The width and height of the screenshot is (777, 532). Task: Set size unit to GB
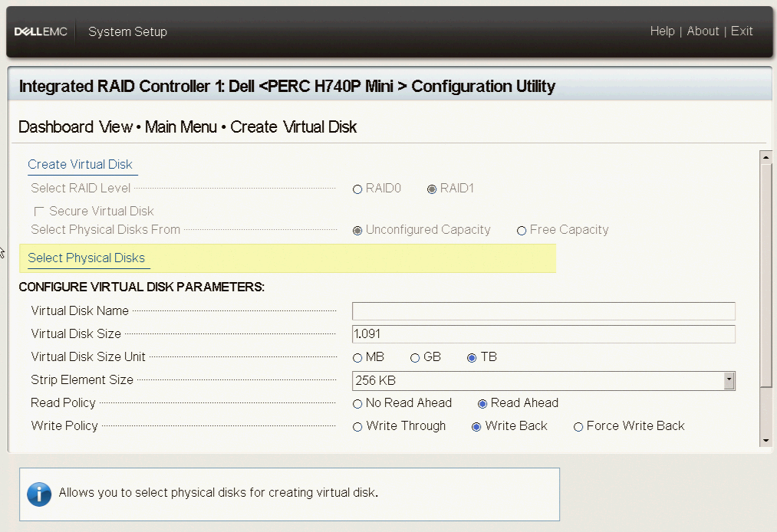point(415,358)
